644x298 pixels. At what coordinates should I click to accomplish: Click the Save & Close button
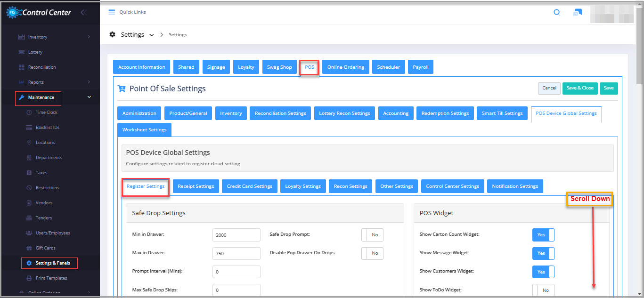pyautogui.click(x=579, y=88)
